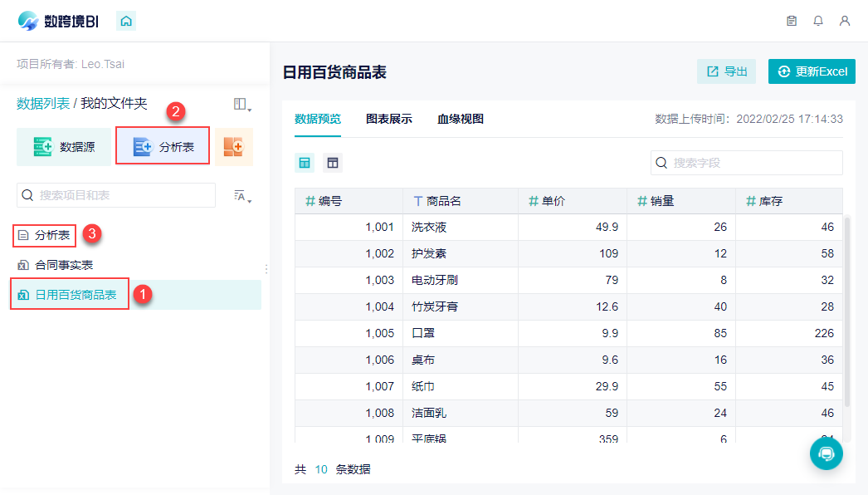Viewport: 868px width, 495px height.
Task: Open the home icon in header
Action: (x=126, y=21)
